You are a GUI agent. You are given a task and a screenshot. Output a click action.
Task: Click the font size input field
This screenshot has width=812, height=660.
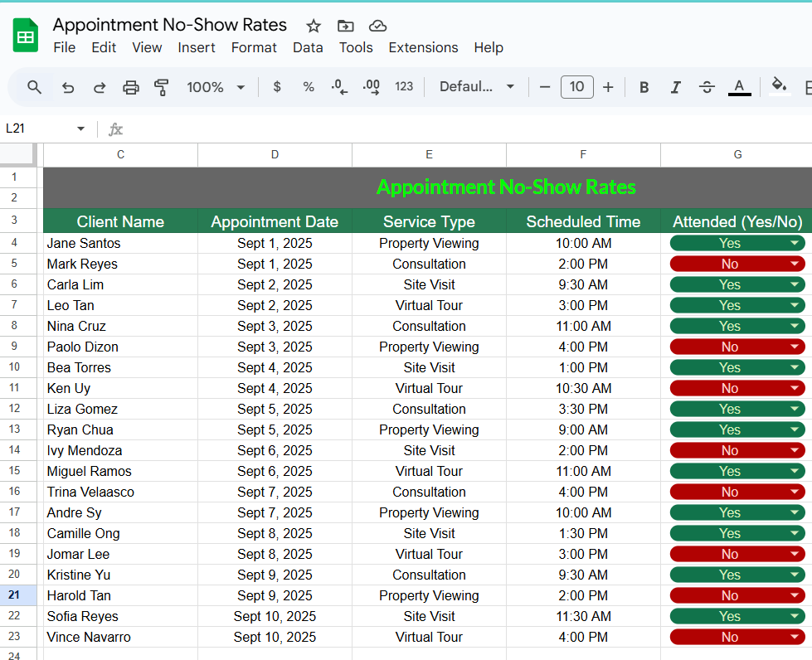577,87
